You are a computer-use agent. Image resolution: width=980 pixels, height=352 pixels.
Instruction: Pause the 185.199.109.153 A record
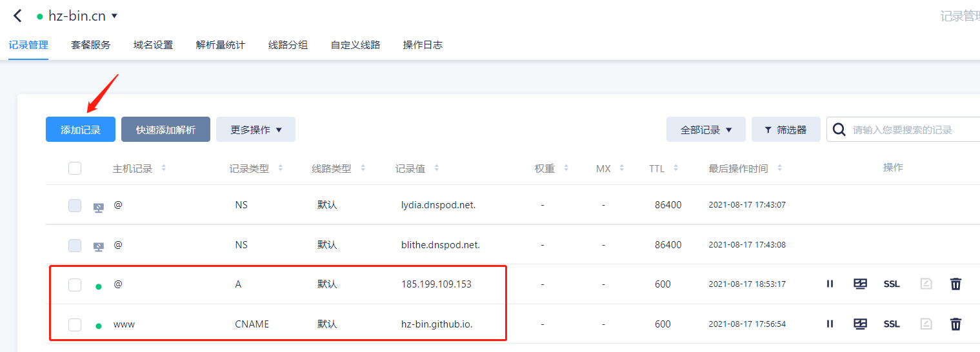830,284
